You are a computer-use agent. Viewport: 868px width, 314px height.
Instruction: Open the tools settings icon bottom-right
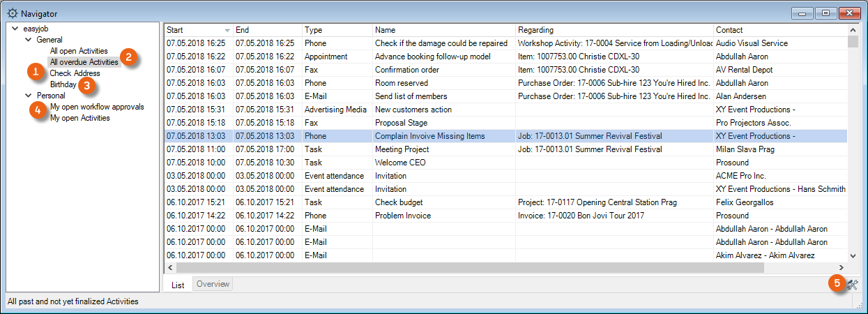(852, 284)
